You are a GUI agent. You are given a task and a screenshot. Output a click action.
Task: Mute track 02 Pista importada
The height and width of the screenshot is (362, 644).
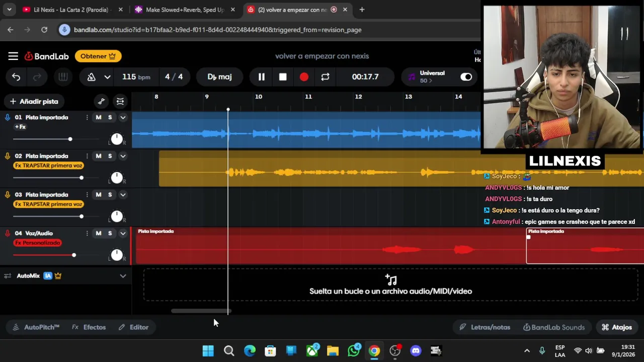click(99, 156)
